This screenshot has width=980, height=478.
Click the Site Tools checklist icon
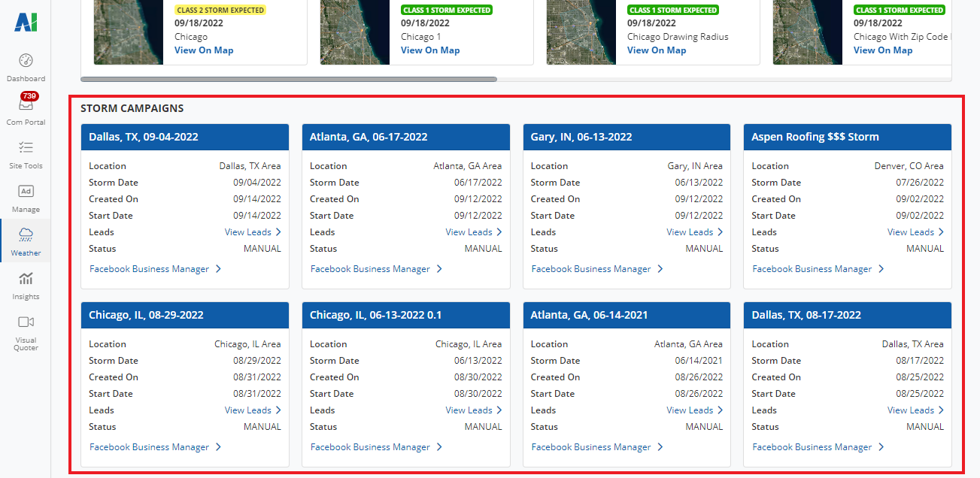click(26, 147)
